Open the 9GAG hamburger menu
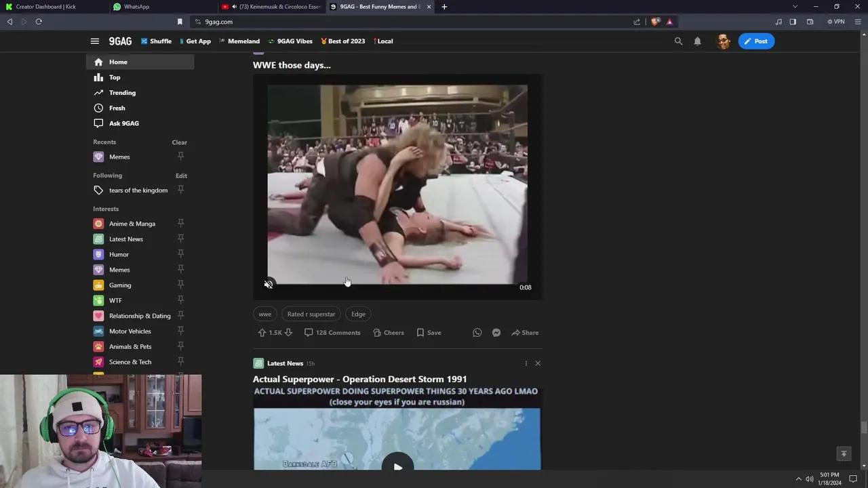The width and height of the screenshot is (868, 488). pyautogui.click(x=95, y=41)
